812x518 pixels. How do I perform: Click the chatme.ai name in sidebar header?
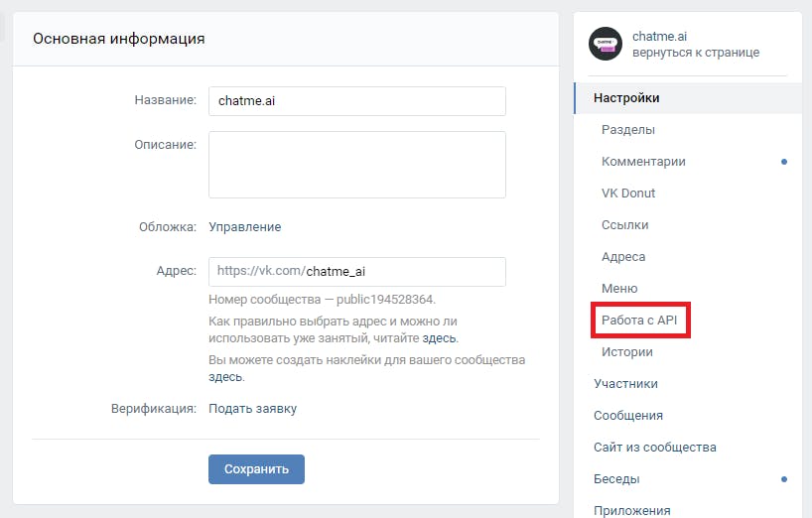pyautogui.click(x=659, y=37)
